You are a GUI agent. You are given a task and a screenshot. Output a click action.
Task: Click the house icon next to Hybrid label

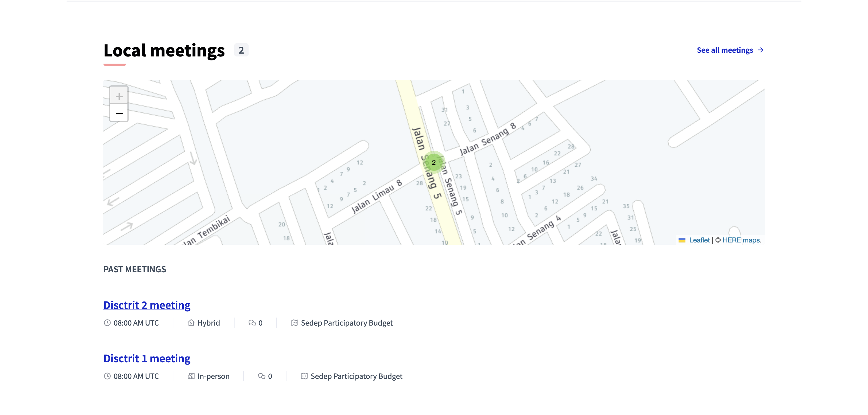click(x=191, y=323)
